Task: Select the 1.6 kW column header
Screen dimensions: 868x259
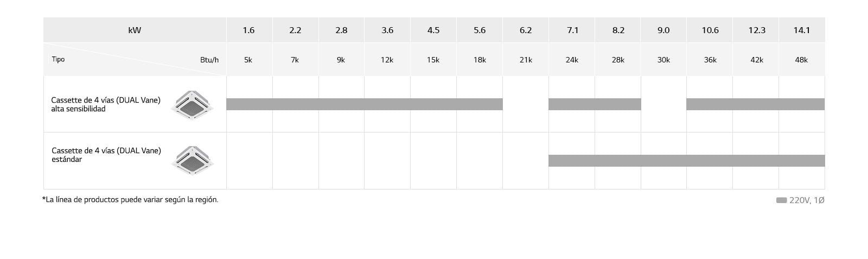Action: tap(248, 30)
